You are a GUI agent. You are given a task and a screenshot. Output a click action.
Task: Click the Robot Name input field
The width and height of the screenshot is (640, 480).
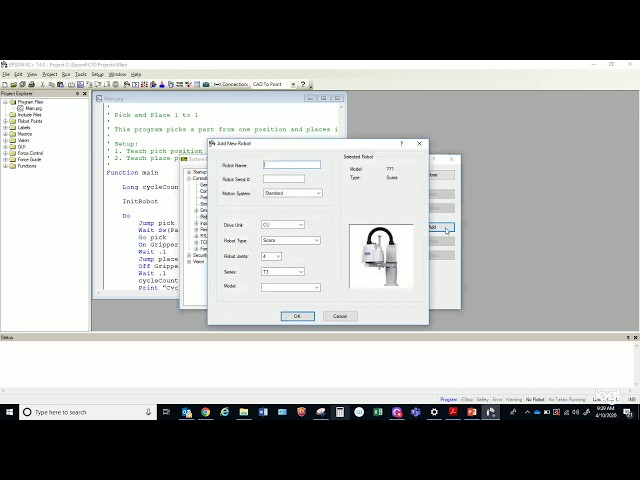(x=292, y=165)
